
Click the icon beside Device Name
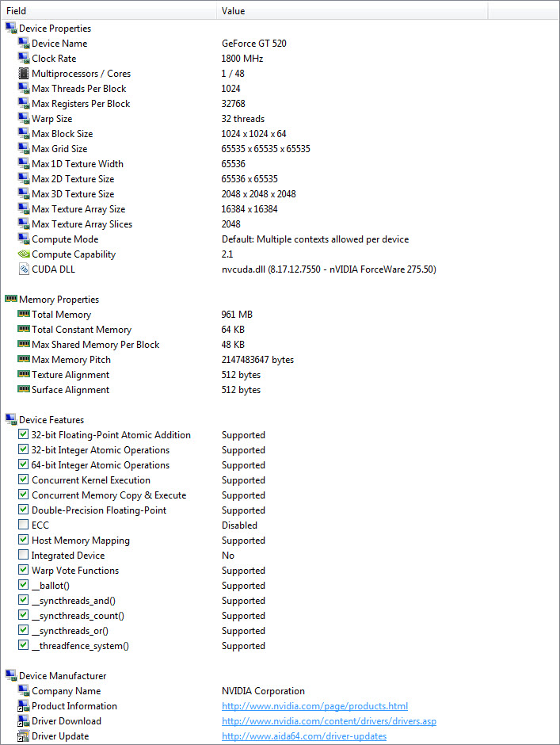24,44
